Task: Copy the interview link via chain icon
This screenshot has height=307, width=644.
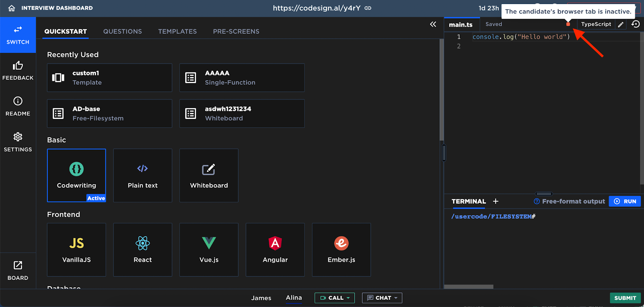Action: tap(368, 8)
